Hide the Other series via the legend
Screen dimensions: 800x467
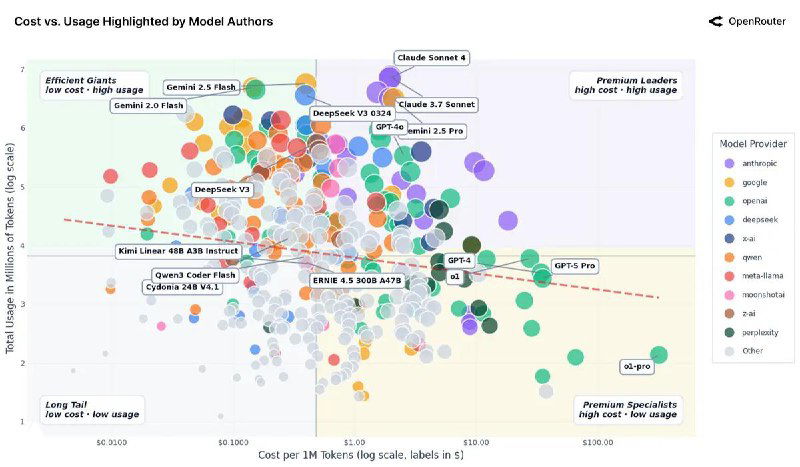click(x=731, y=351)
